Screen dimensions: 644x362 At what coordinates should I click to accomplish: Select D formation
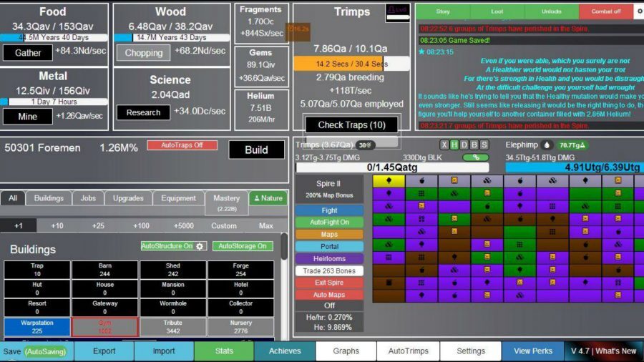464,145
